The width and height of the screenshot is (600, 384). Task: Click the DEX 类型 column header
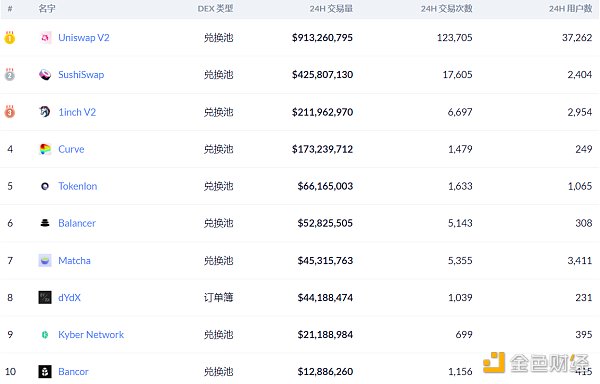215,8
